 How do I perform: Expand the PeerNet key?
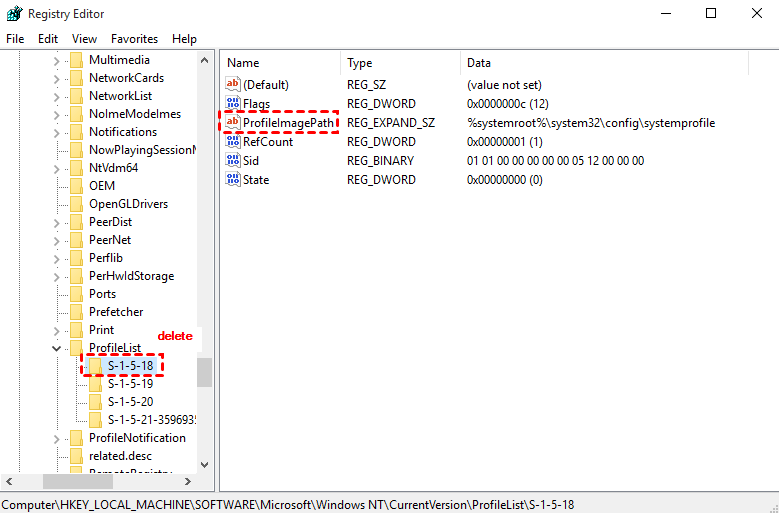56,241
